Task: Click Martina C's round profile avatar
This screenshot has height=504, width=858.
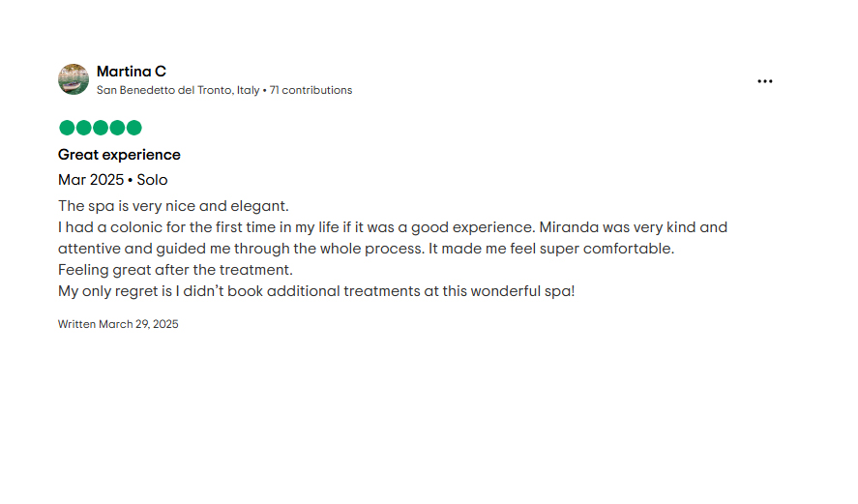Action: pos(74,79)
